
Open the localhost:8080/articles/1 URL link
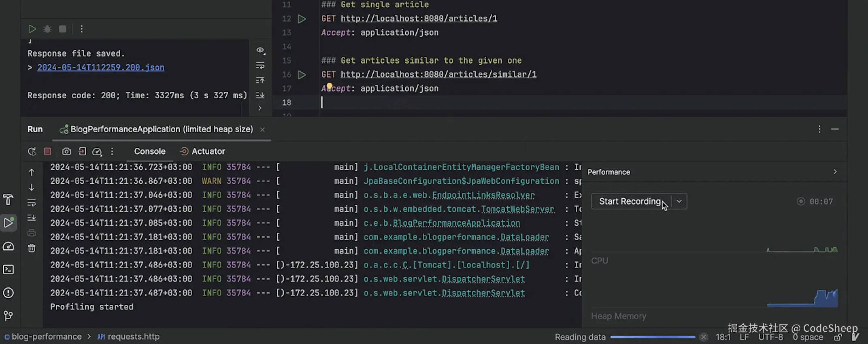[x=419, y=19]
